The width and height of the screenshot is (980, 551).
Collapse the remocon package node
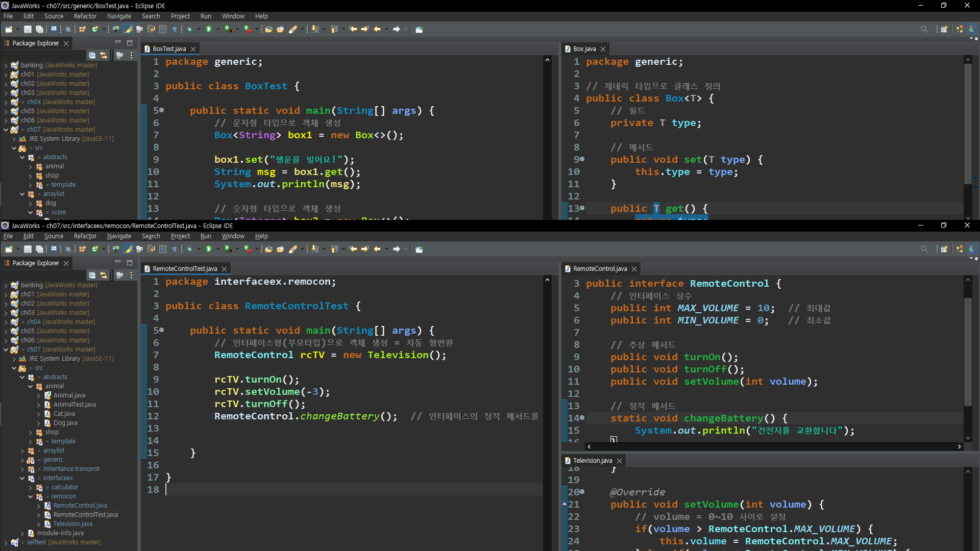(x=31, y=496)
